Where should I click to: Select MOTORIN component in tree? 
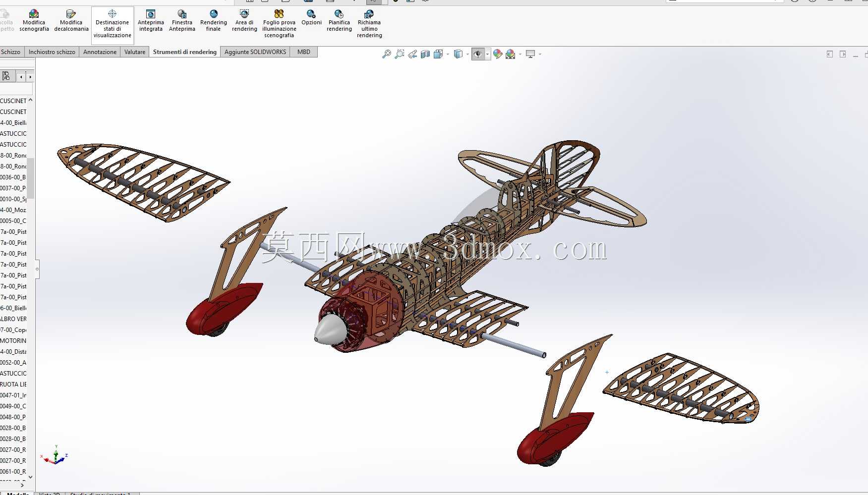[x=13, y=341]
